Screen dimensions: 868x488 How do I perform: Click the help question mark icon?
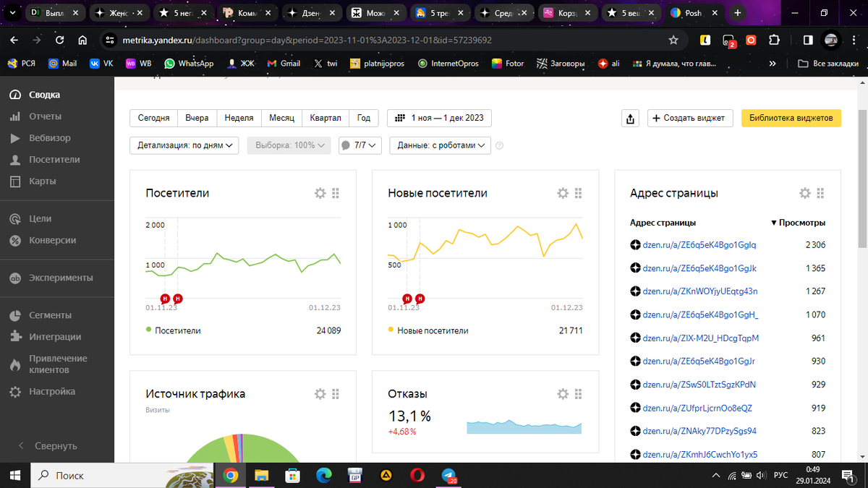[500, 145]
